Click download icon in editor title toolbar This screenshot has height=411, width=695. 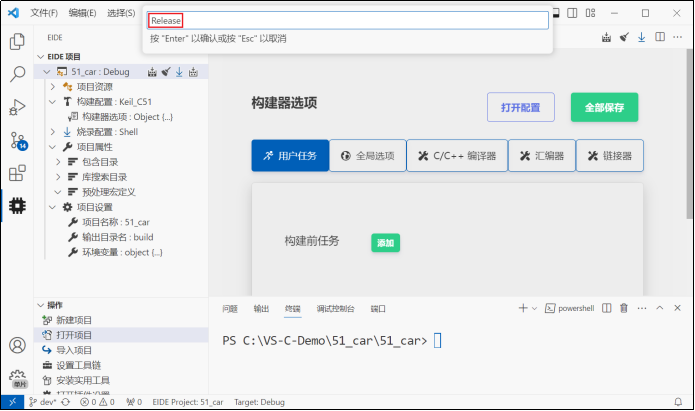tap(641, 37)
